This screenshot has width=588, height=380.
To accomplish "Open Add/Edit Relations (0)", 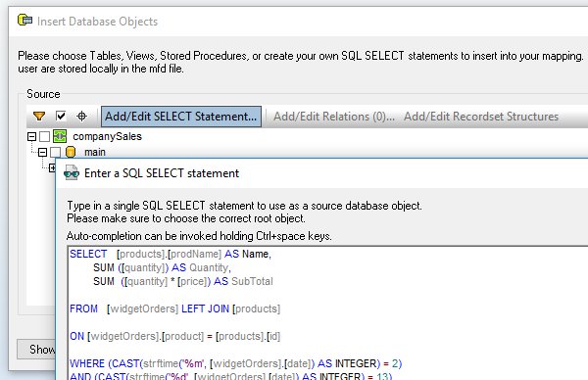I will click(x=334, y=117).
